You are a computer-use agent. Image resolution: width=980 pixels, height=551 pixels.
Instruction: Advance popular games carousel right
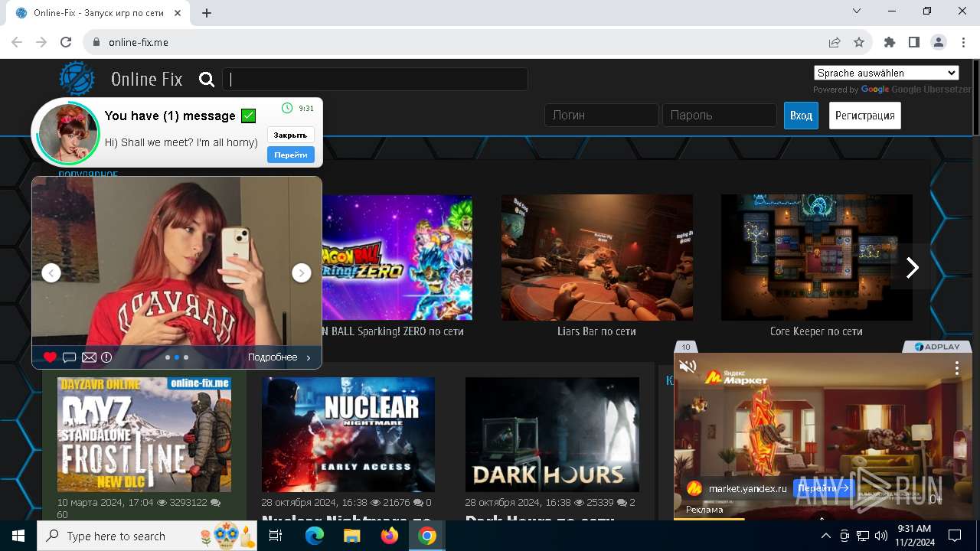tap(912, 267)
